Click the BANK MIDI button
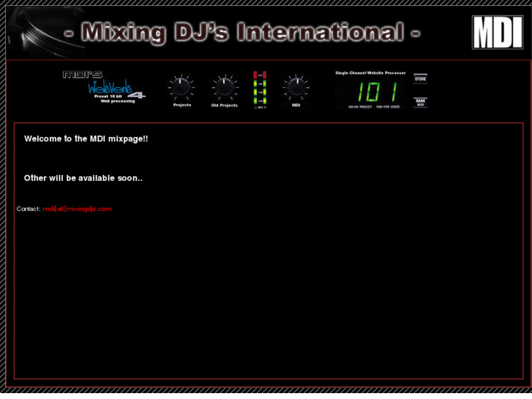Screen dimensions: 532x399 420,102
